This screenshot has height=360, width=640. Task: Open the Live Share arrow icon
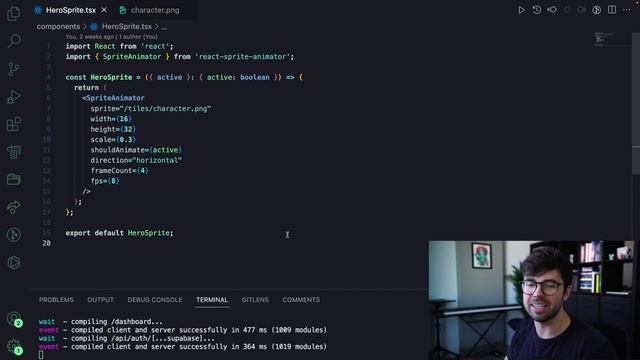[13, 207]
